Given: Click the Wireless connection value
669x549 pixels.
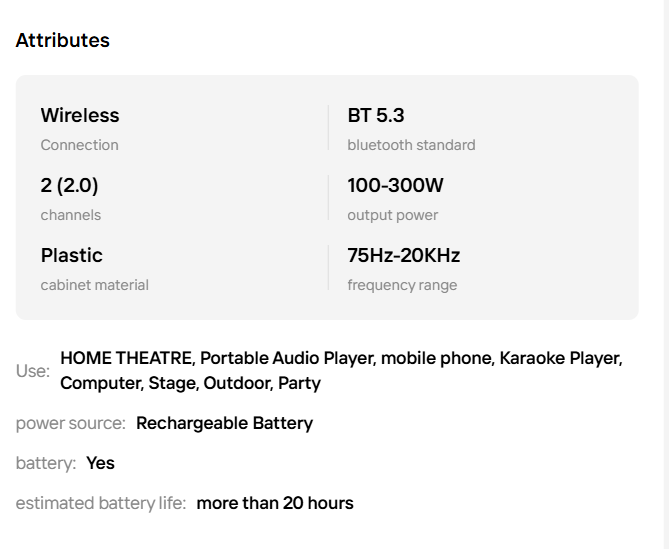Looking at the screenshot, I should coord(80,116).
